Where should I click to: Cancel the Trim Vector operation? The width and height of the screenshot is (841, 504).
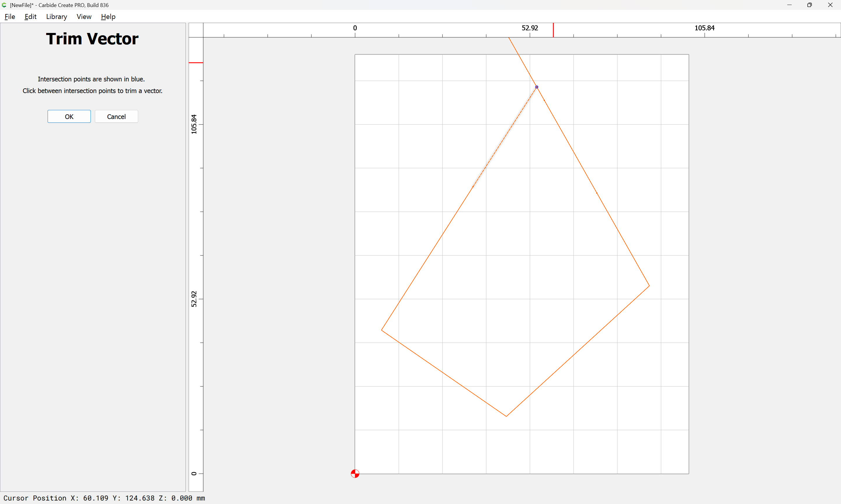[116, 116]
